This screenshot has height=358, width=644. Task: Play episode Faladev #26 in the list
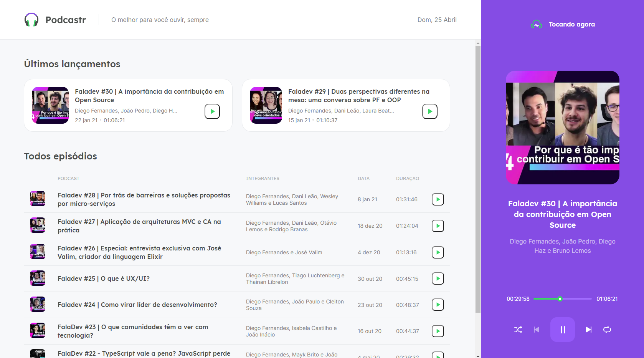(x=438, y=252)
